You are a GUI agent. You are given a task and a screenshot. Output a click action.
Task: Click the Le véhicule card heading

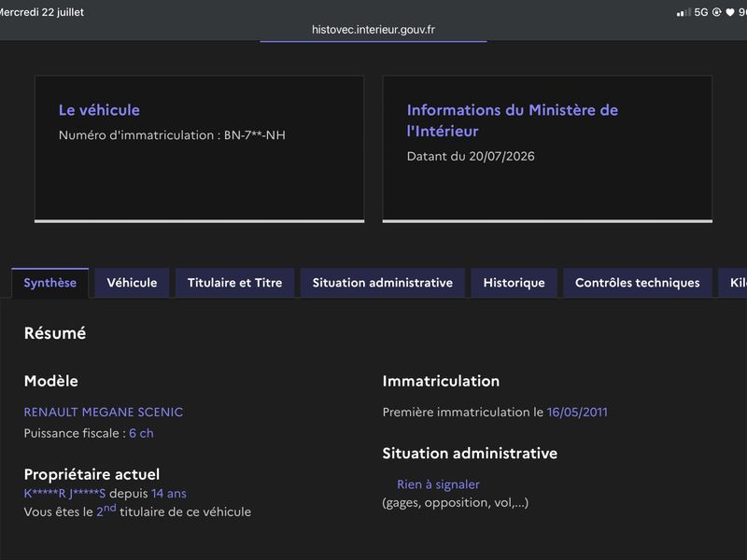coord(99,110)
